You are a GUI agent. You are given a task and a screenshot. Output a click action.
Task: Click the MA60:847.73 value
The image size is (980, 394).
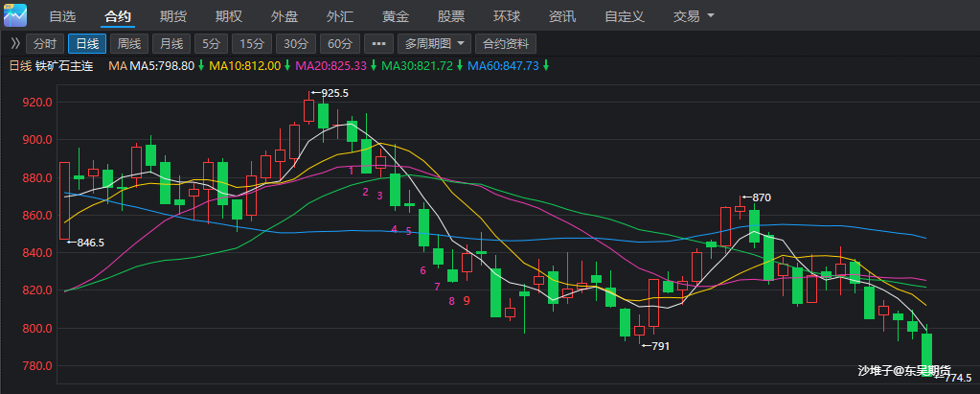point(503,65)
